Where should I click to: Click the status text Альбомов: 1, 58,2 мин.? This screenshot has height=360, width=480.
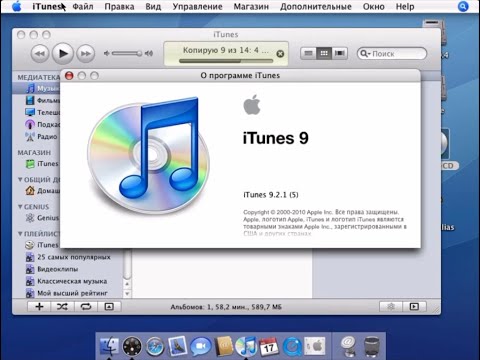pos(226,307)
